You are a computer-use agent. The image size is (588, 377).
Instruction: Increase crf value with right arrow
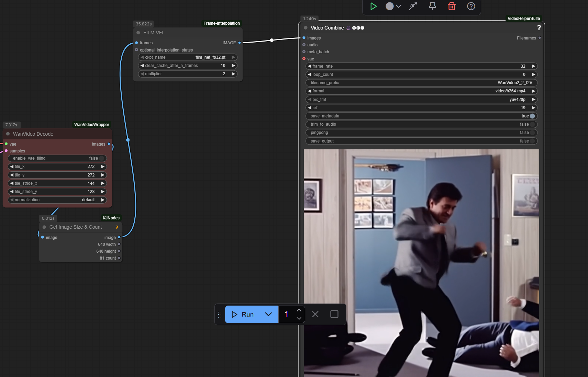[533, 108]
